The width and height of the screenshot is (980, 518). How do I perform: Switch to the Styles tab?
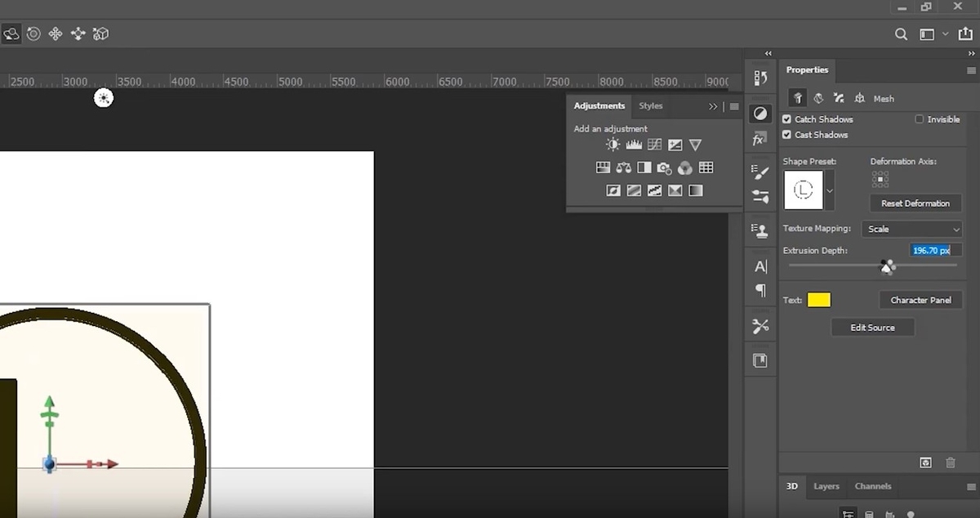click(x=651, y=106)
